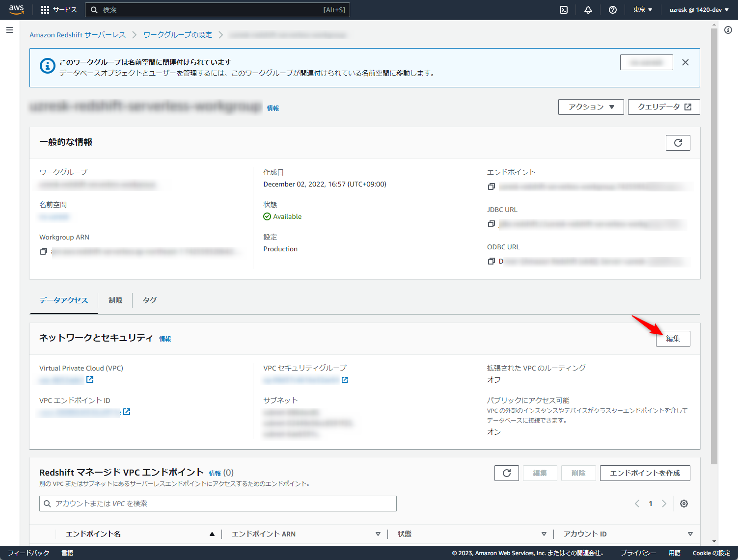
Task: Switch to the 制限 tab
Action: point(115,300)
